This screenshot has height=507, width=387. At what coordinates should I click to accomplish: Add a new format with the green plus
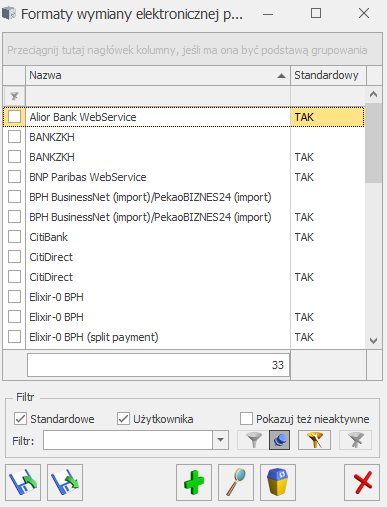coord(194,482)
